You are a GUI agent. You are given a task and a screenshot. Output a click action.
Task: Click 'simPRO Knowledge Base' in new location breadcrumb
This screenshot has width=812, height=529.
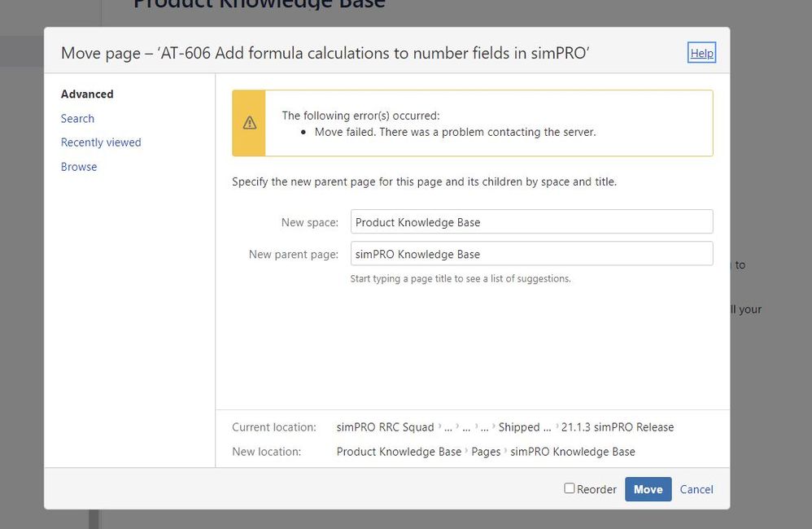coord(573,452)
